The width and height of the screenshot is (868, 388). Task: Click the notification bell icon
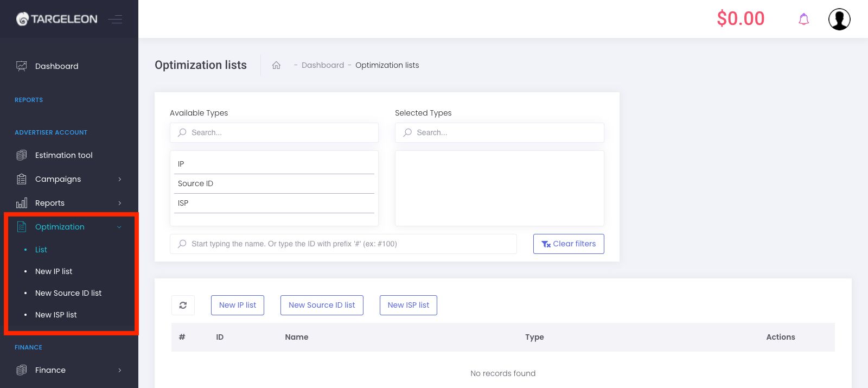(x=803, y=20)
